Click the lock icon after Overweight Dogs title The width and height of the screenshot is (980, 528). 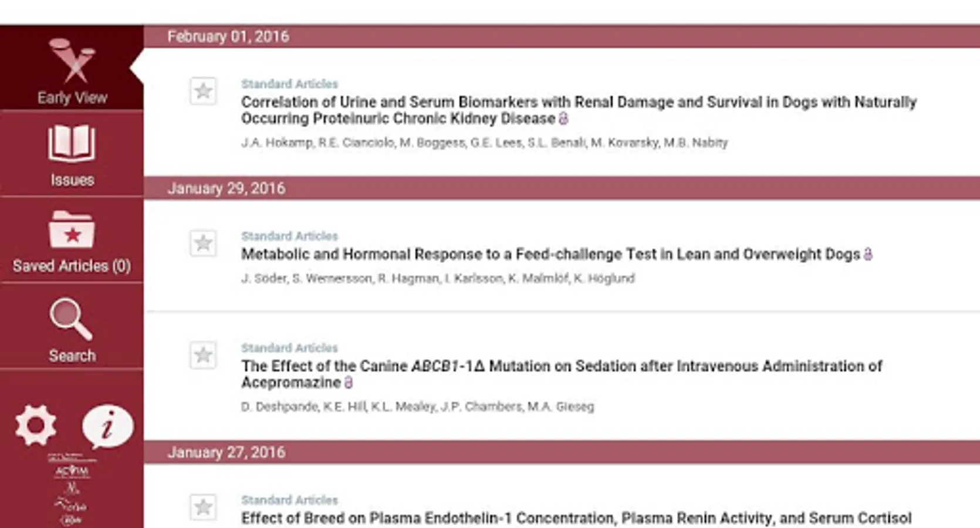[x=868, y=254]
